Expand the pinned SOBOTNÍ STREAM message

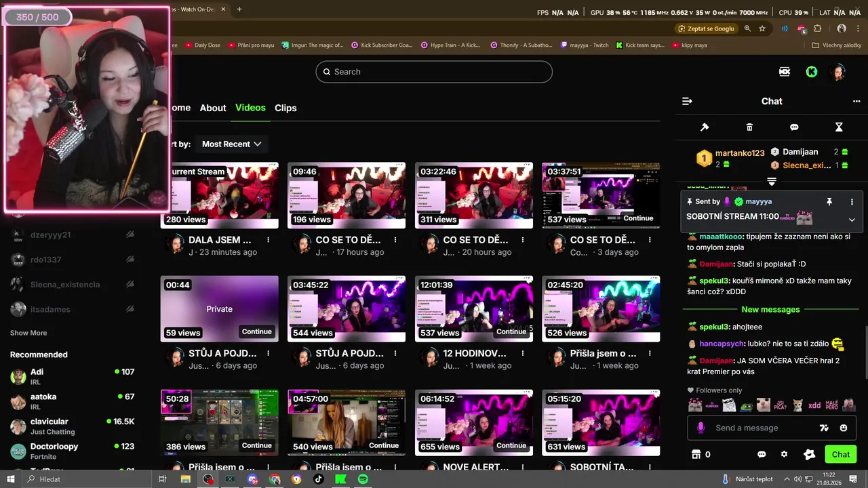(852, 220)
